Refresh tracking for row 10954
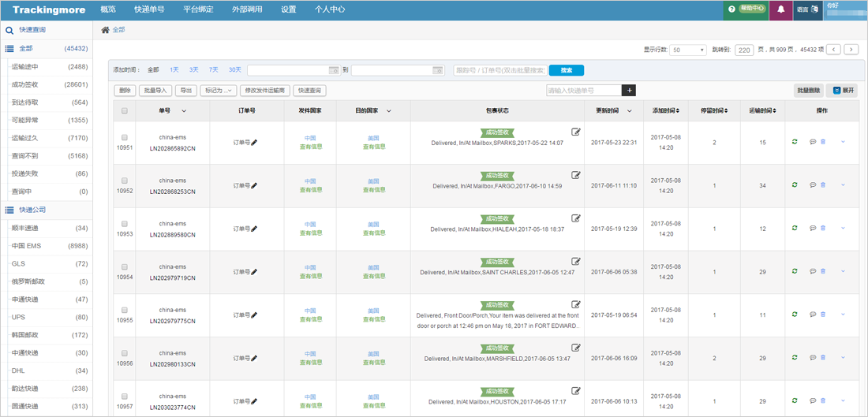This screenshot has height=417, width=868. (795, 271)
